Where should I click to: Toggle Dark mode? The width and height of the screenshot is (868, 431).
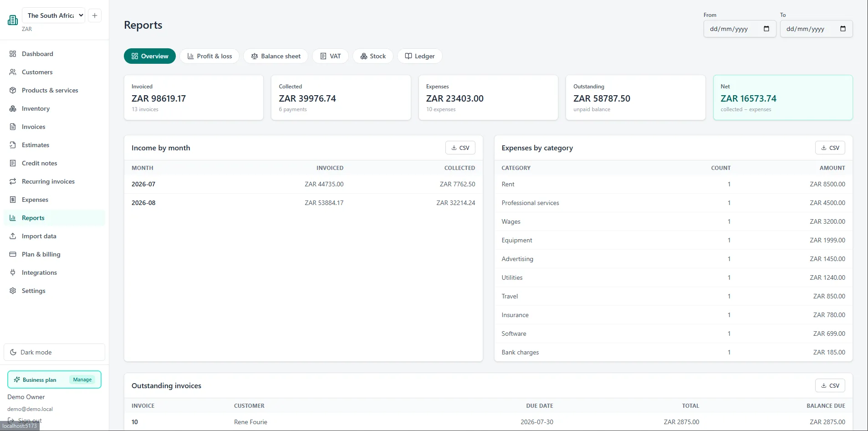[x=54, y=352]
